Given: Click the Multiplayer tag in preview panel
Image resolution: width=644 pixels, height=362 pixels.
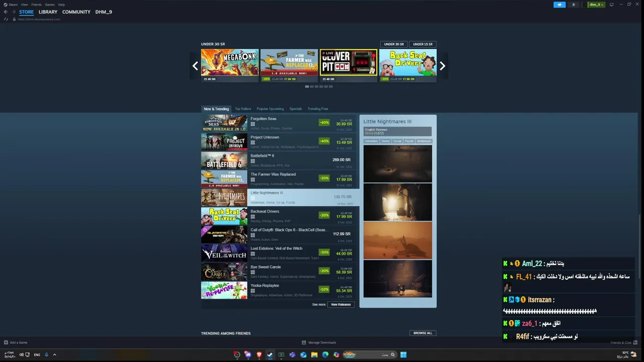Looking at the screenshot, I should point(424,141).
